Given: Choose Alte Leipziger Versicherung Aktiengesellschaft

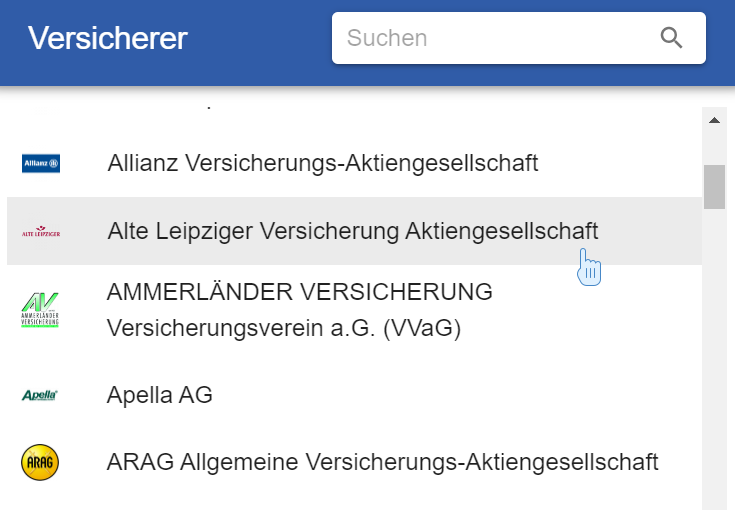Looking at the screenshot, I should [x=352, y=231].
